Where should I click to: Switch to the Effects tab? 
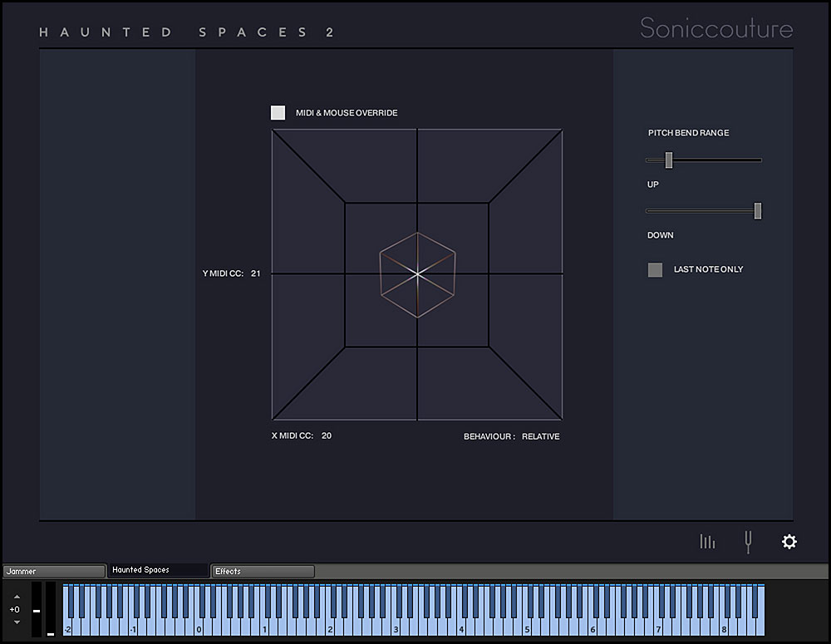click(x=263, y=571)
